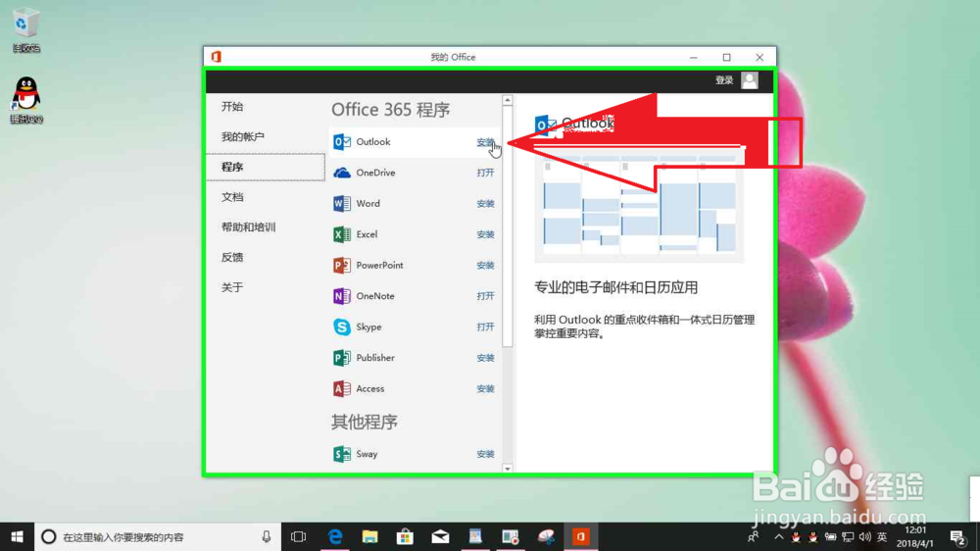Click the Snipping Tool taskbar icon

click(x=545, y=536)
